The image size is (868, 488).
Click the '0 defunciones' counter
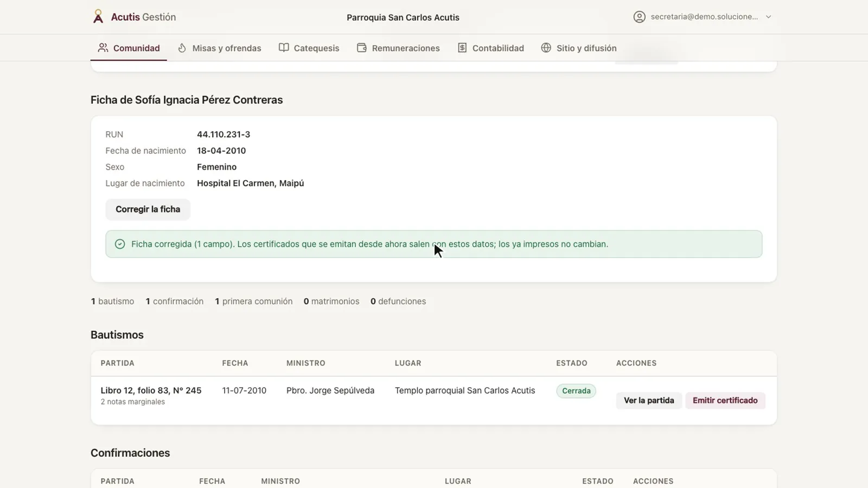pos(398,301)
